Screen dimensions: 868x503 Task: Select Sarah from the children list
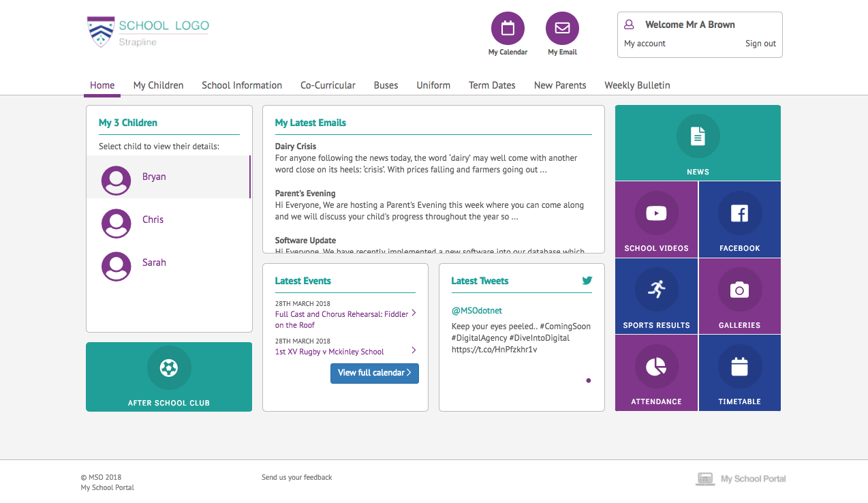point(154,263)
